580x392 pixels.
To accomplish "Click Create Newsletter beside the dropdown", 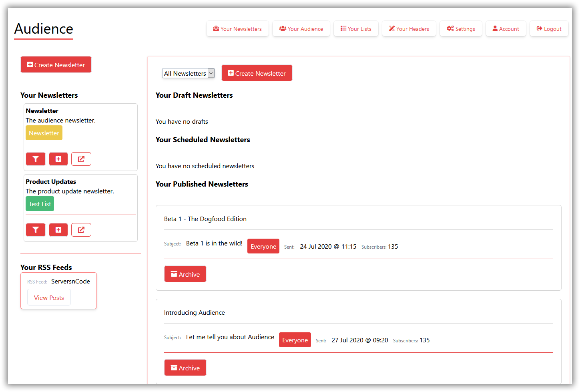I will [x=257, y=73].
